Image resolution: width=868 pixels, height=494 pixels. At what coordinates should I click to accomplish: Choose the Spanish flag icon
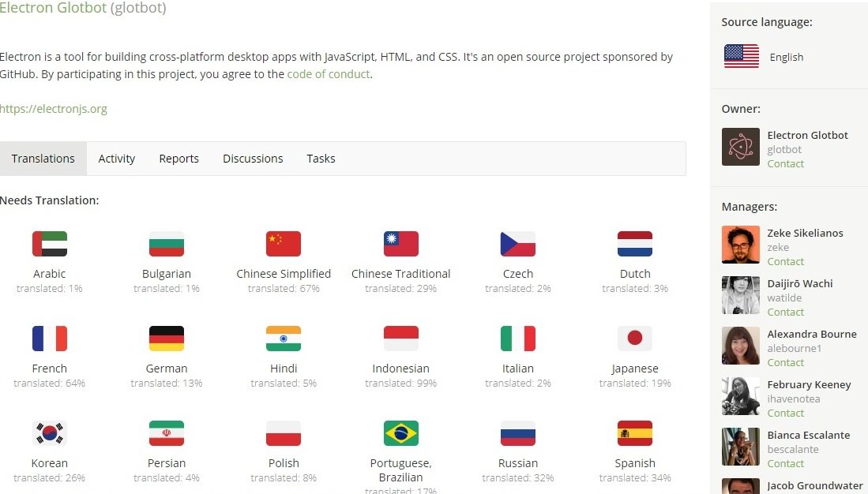(635, 433)
